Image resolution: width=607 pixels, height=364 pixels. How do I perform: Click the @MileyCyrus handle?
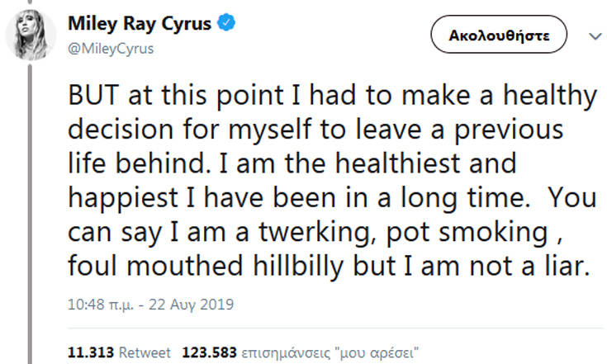(110, 49)
